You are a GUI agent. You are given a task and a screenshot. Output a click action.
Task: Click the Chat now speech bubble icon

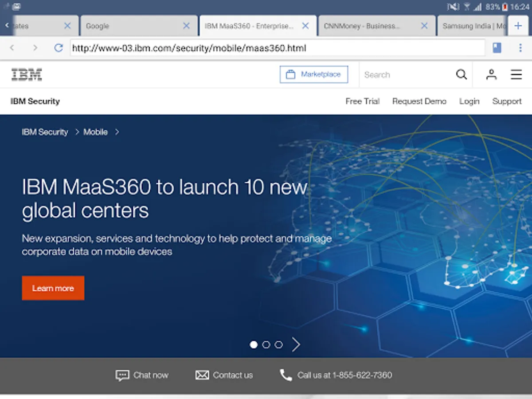pos(122,376)
